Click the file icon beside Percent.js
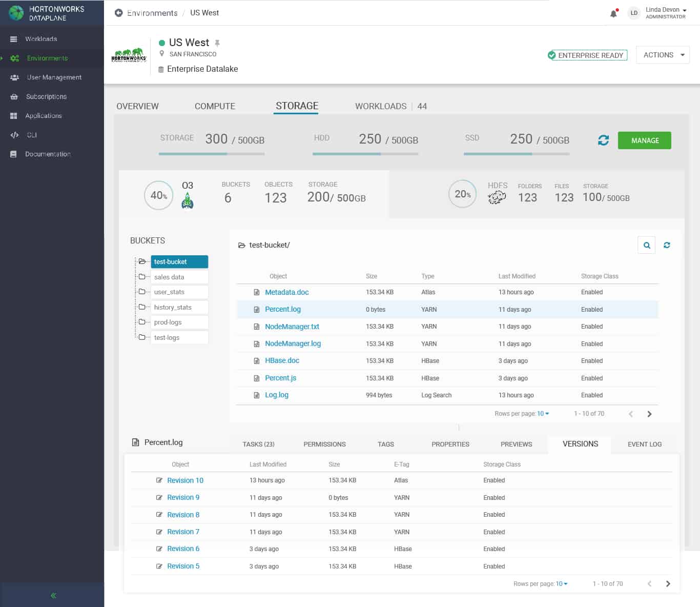Screen dimensions: 700x607 257,378
